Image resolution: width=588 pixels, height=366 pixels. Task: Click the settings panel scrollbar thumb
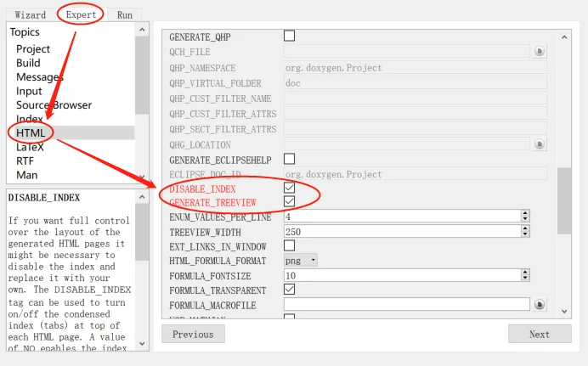564,200
